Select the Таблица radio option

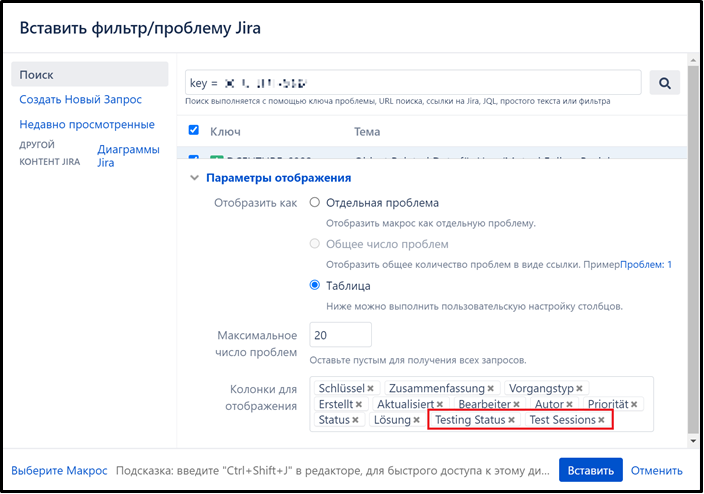tap(315, 285)
